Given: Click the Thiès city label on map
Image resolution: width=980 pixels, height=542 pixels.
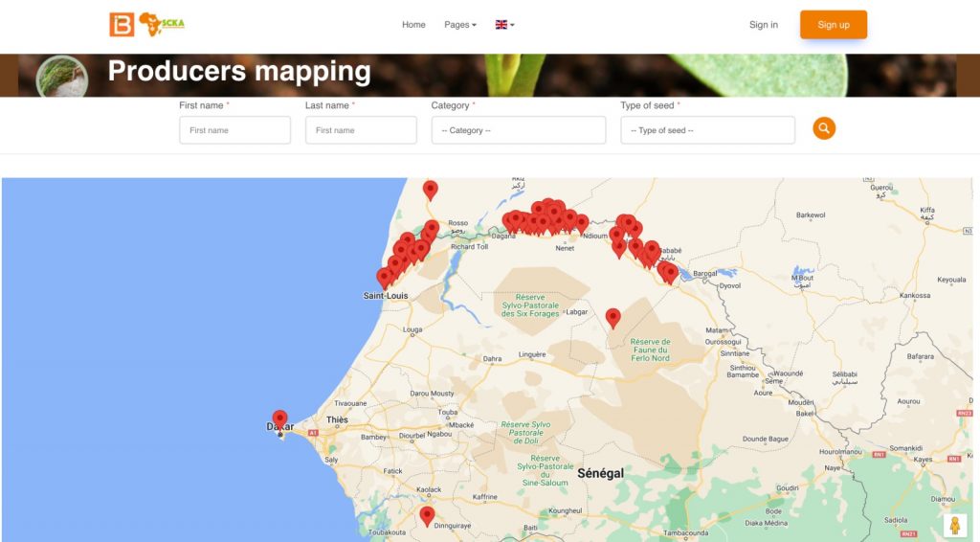Looking at the screenshot, I should (x=337, y=420).
